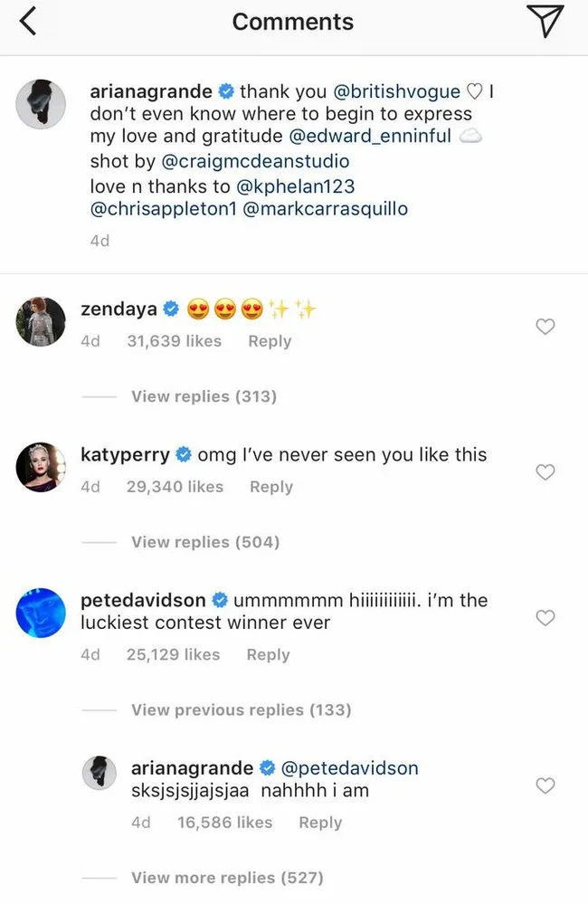Open arianagrande's avatar in the caption
This screenshot has height=904, width=588.
pos(42,104)
